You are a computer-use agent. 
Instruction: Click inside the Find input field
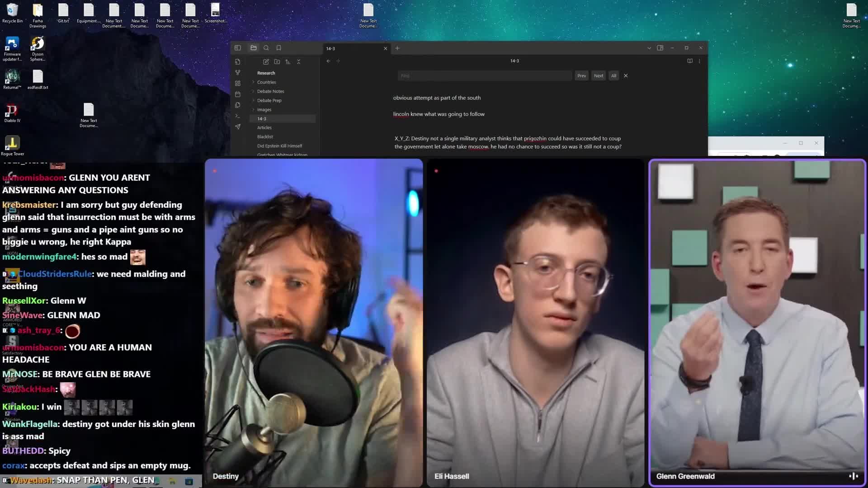[x=484, y=75]
